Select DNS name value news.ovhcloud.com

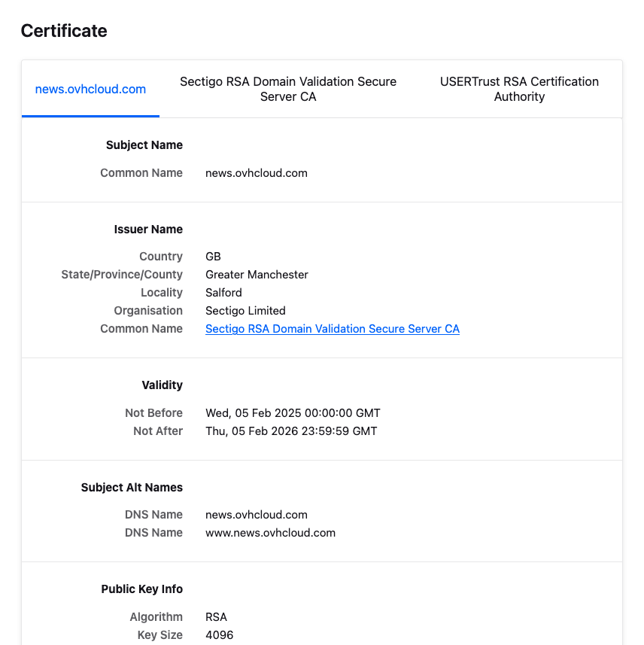tap(257, 515)
